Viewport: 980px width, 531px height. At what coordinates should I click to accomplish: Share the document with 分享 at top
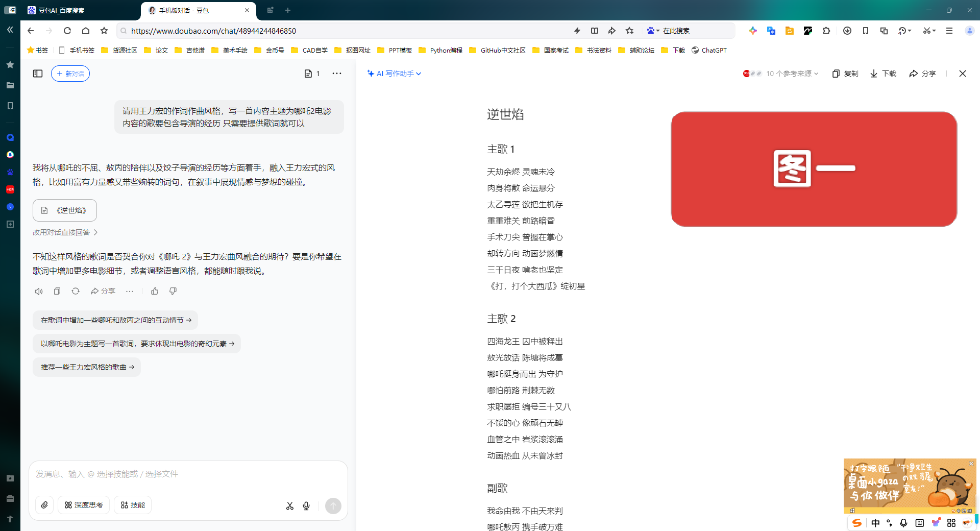click(923, 74)
